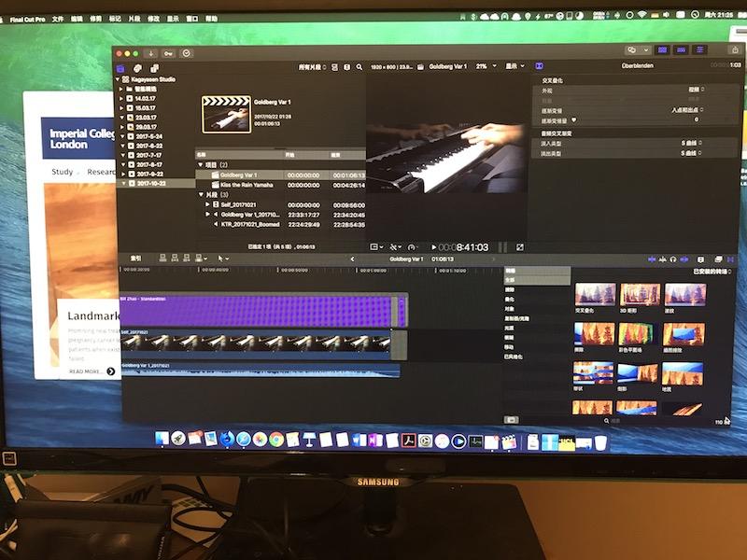
Task: Click the Insert clip edit button
Action: (x=175, y=259)
